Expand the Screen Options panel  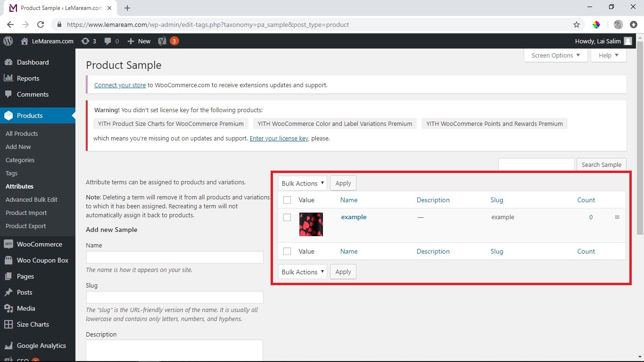click(x=556, y=55)
